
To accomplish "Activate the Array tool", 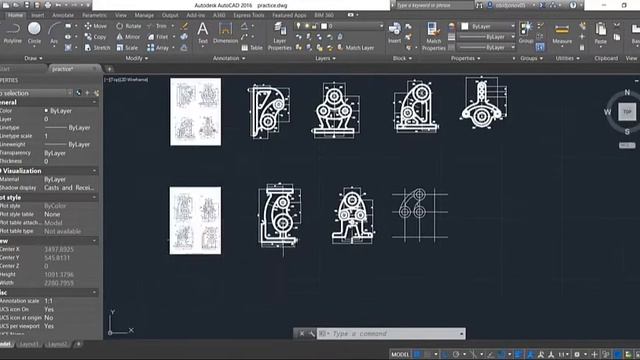I will (158, 48).
